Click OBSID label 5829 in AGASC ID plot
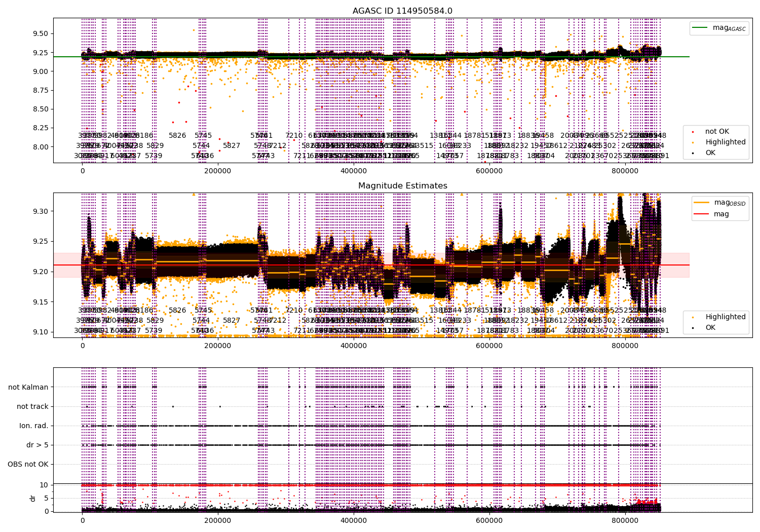This screenshot has height=532, width=760. click(x=155, y=145)
